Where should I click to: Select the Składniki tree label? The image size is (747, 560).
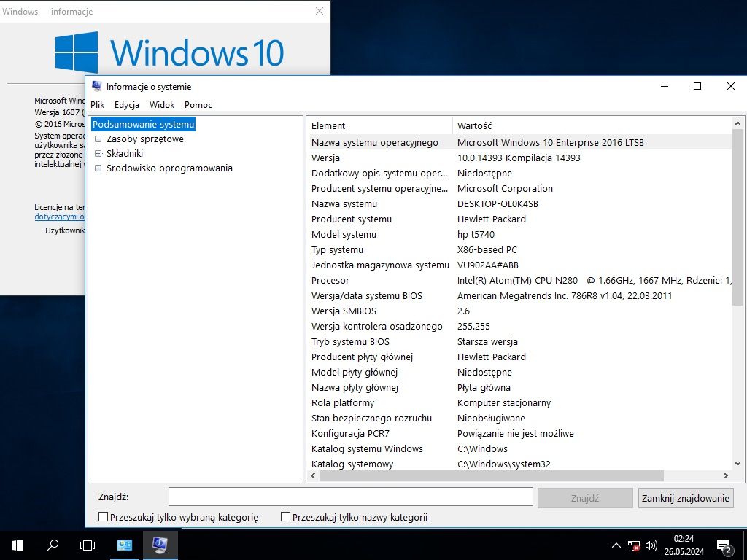pyautogui.click(x=125, y=153)
